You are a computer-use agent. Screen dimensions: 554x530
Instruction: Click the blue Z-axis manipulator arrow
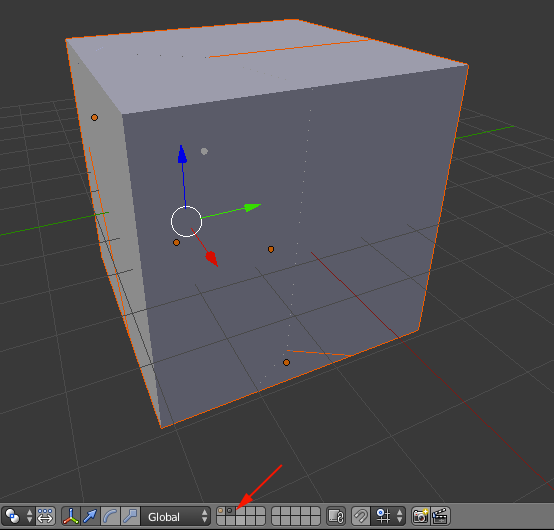[x=182, y=155]
